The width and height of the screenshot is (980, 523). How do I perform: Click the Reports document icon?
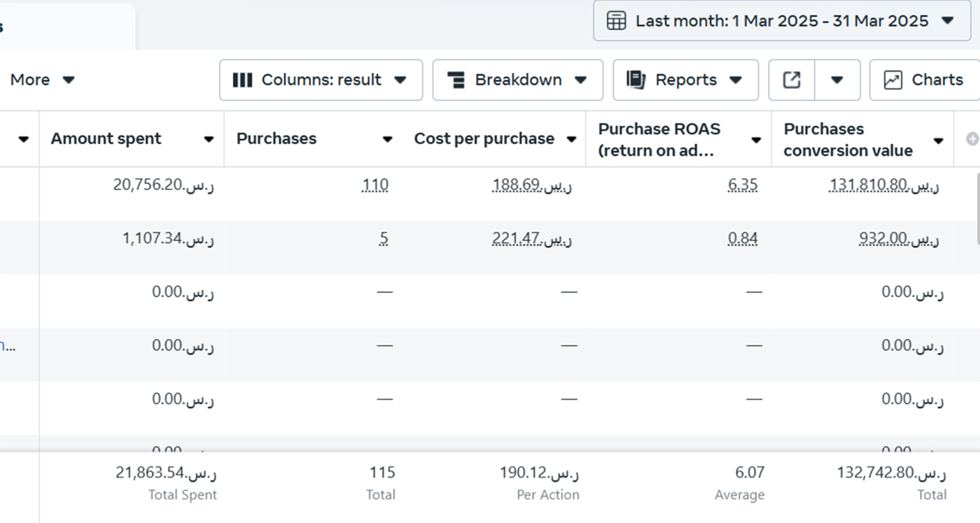[635, 80]
